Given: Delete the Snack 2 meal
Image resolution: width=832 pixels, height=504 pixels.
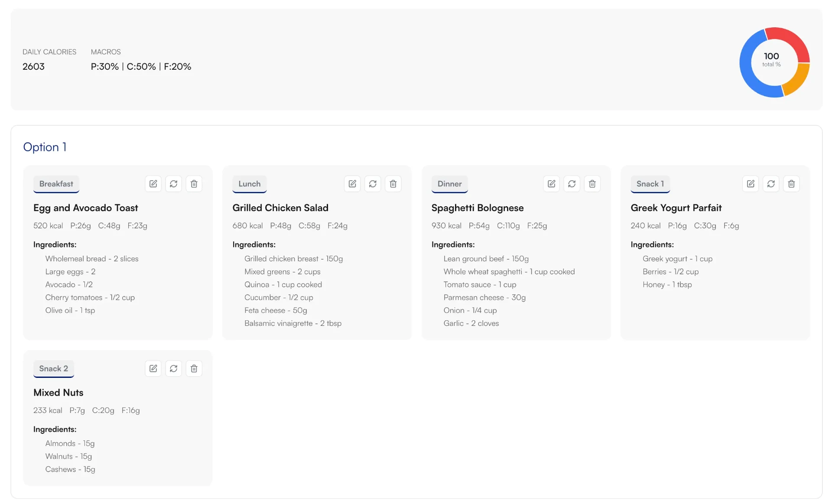Looking at the screenshot, I should click(194, 368).
